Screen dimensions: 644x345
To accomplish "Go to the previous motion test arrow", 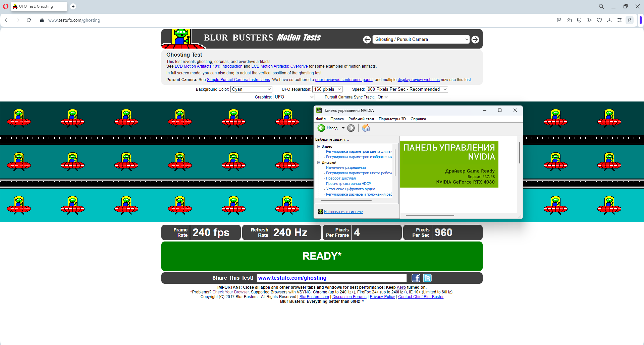I will [x=367, y=40].
